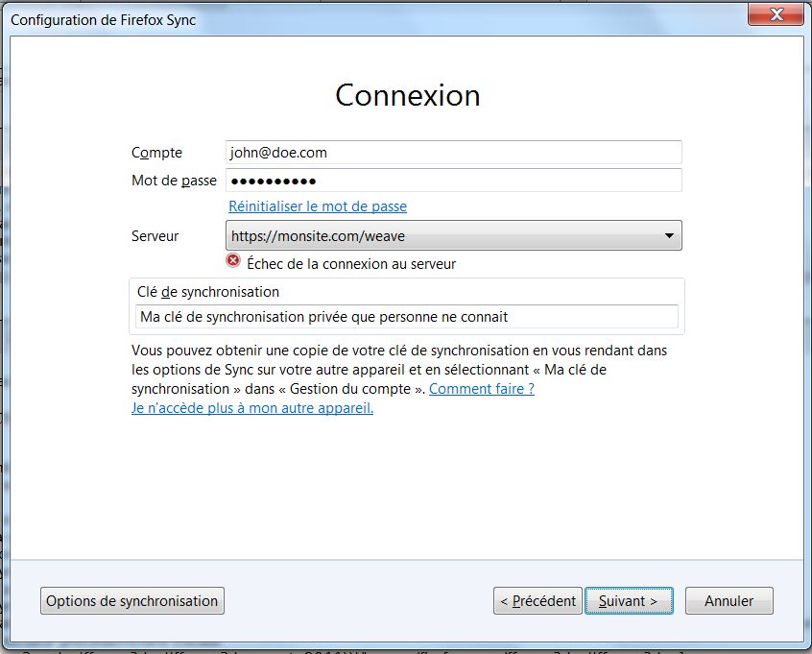The image size is (812, 654).
Task: Open Options de synchronisation
Action: click(132, 601)
